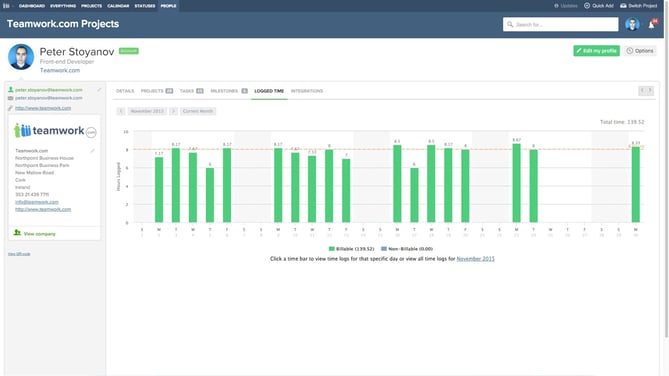This screenshot has width=669, height=376.
Task: Click the Quick Add circle icon
Action: 587,6
